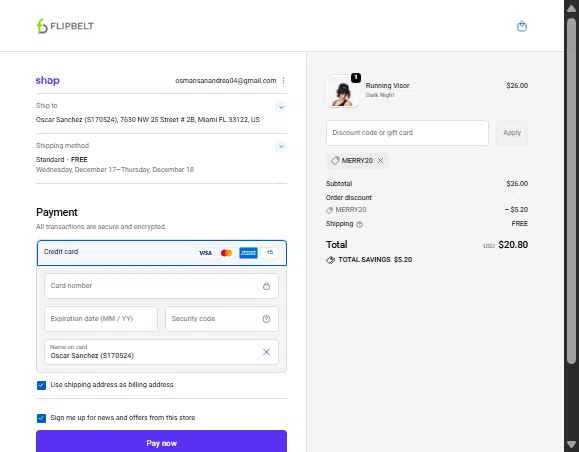Click the Shop Pay logo
Viewport: 579px width, 452px height.
pos(48,80)
